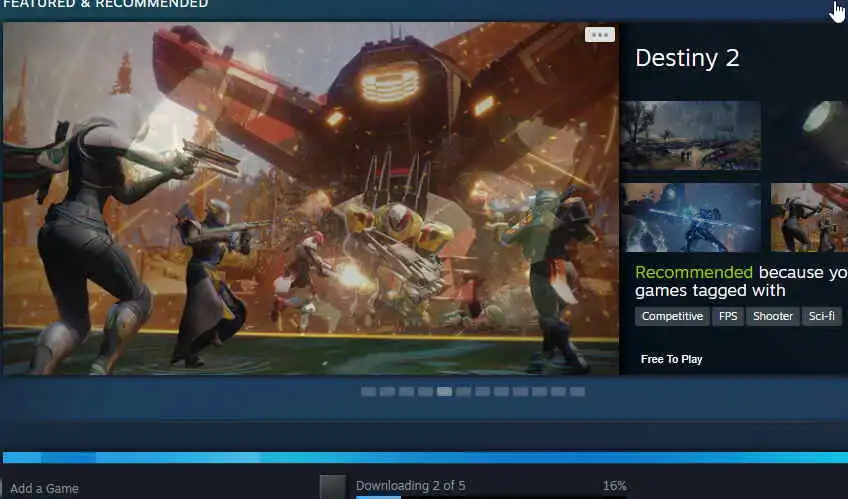Image resolution: width=848 pixels, height=499 pixels.
Task: Jump to the fourth carousel dot
Action: tap(425, 391)
